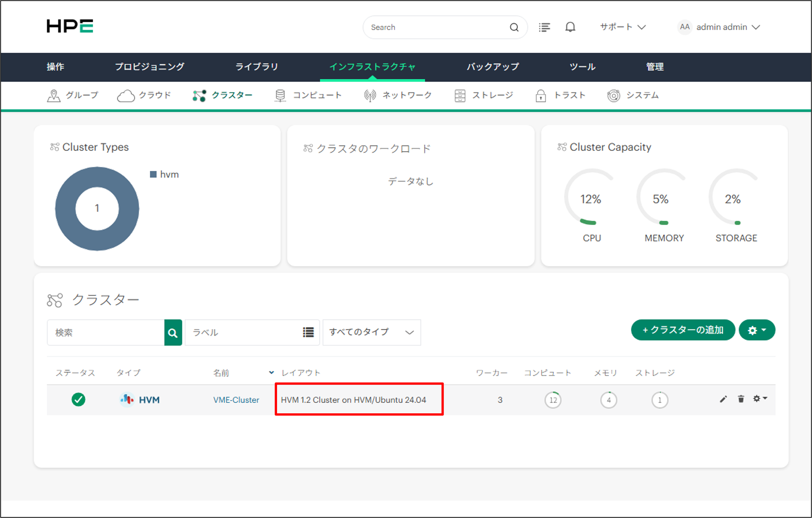This screenshot has width=812, height=518.
Task: Switch to the ネットワーク tab
Action: click(398, 96)
